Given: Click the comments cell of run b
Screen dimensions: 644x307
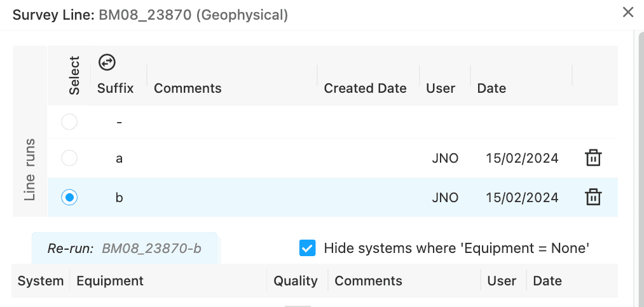Looking at the screenshot, I should (232, 198).
